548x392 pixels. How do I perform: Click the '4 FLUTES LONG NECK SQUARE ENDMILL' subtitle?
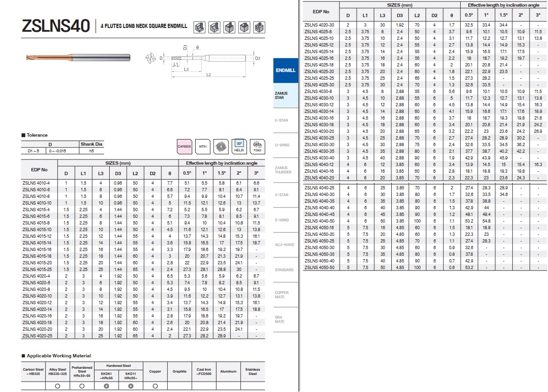click(x=144, y=26)
